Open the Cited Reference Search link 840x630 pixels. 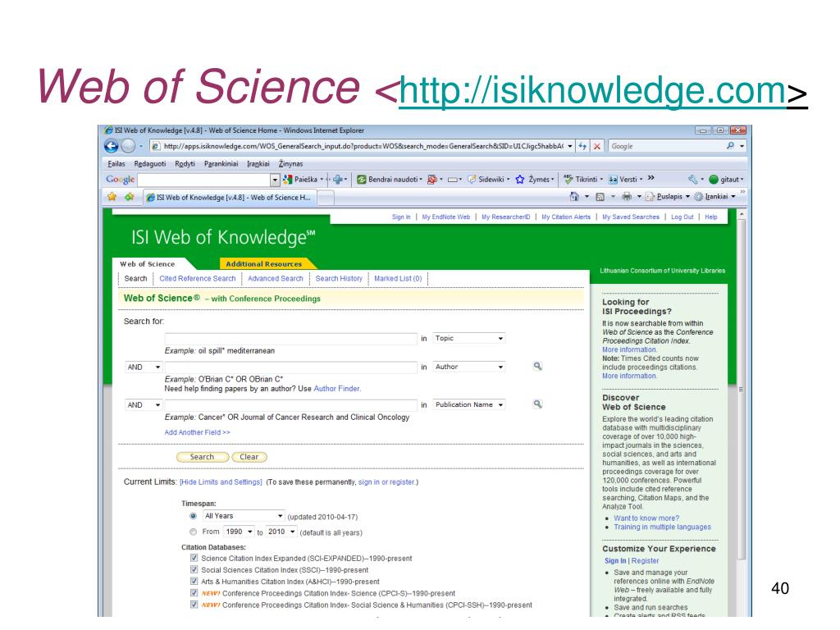click(x=197, y=279)
